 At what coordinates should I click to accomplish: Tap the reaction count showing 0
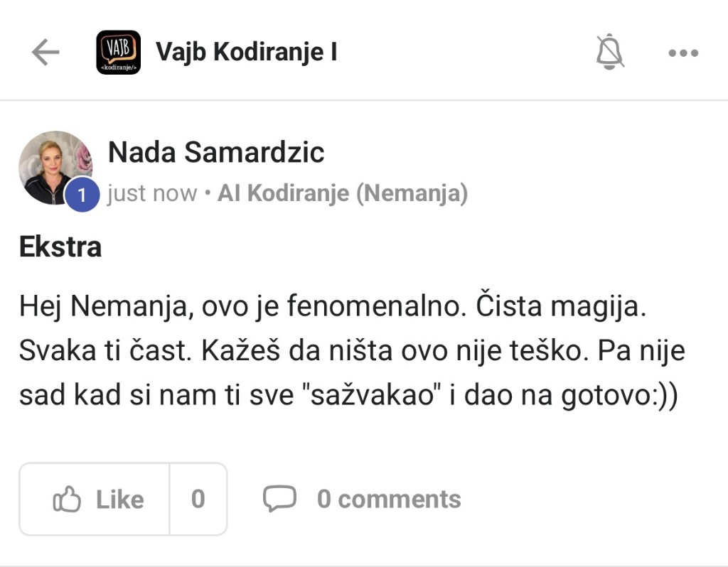(x=197, y=499)
